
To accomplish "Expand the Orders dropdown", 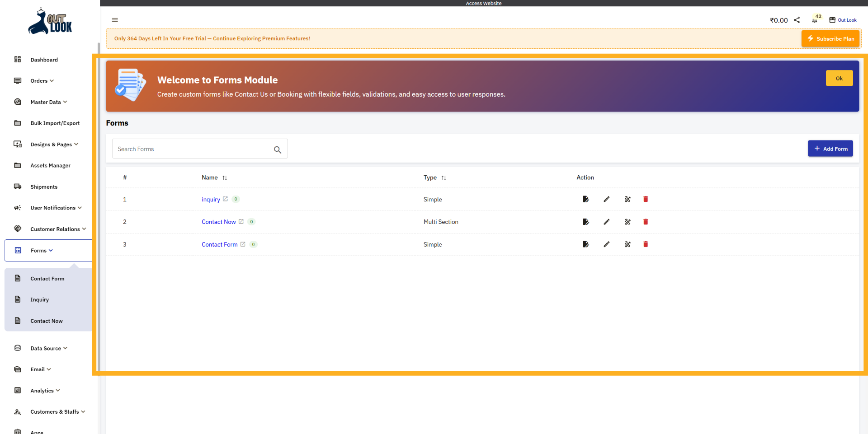I will pyautogui.click(x=40, y=80).
